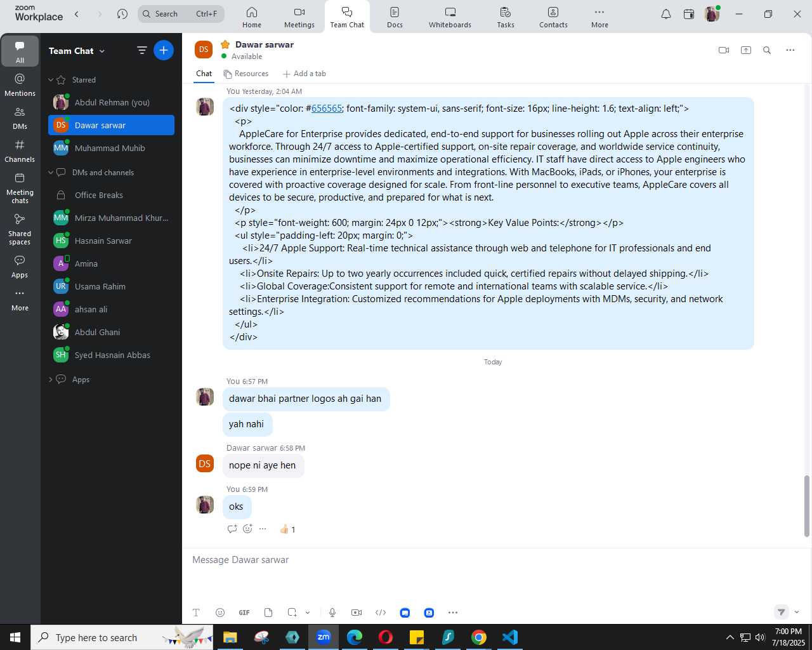
Task: Open the Tasks tab
Action: click(506, 17)
